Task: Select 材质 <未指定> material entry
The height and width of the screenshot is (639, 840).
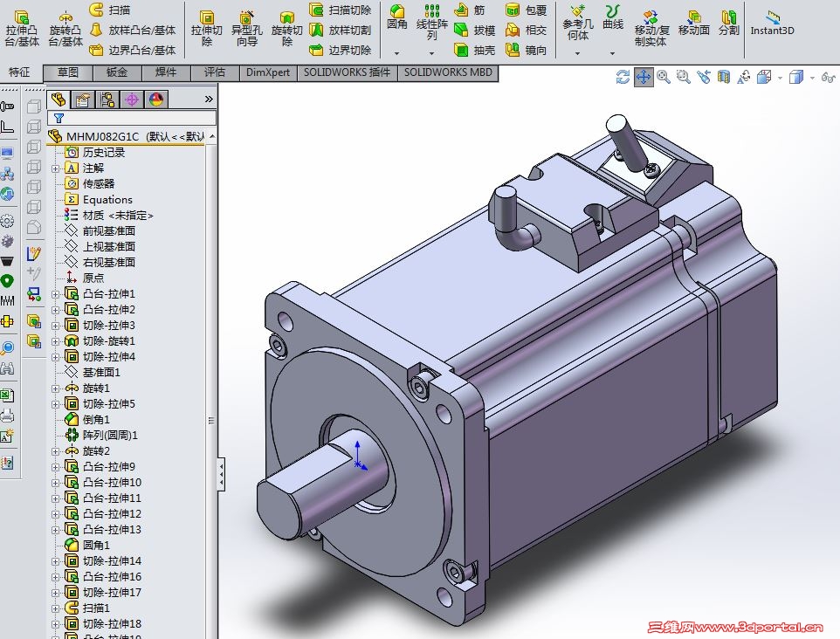Action: [109, 216]
